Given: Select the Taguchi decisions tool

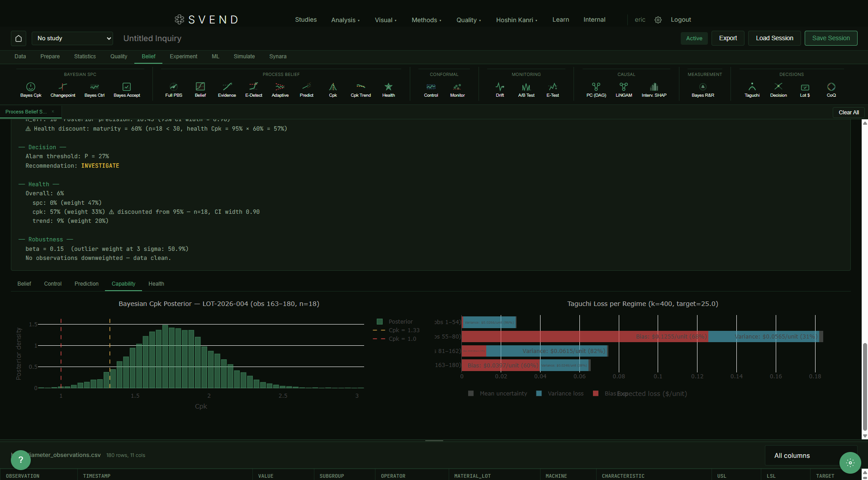Looking at the screenshot, I should tap(752, 89).
